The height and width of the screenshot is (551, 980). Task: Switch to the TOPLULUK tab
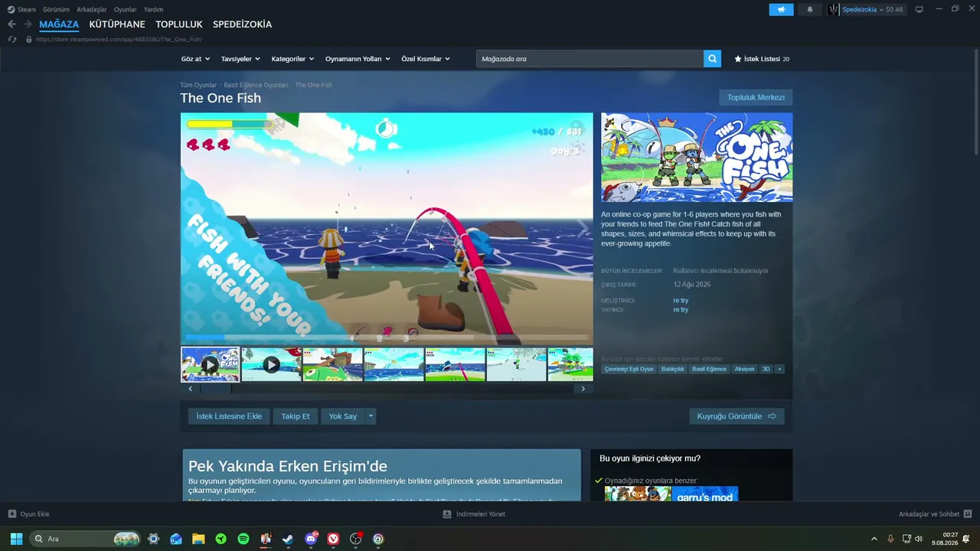(x=179, y=24)
